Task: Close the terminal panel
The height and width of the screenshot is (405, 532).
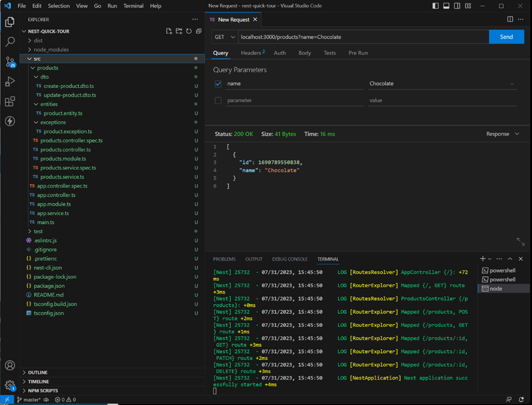Action: [521, 259]
